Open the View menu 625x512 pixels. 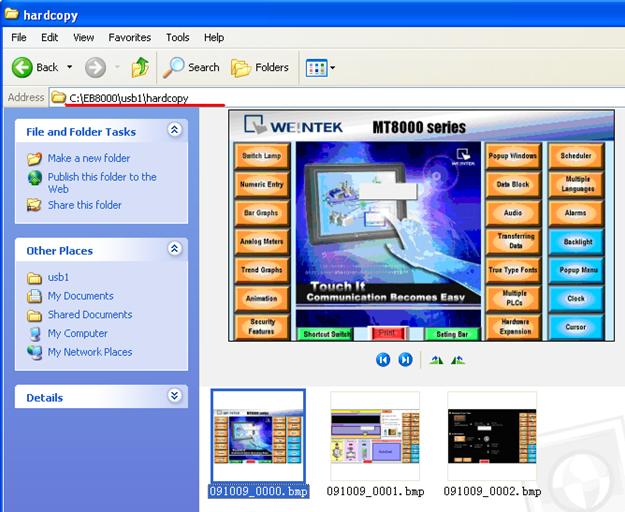pyautogui.click(x=83, y=37)
